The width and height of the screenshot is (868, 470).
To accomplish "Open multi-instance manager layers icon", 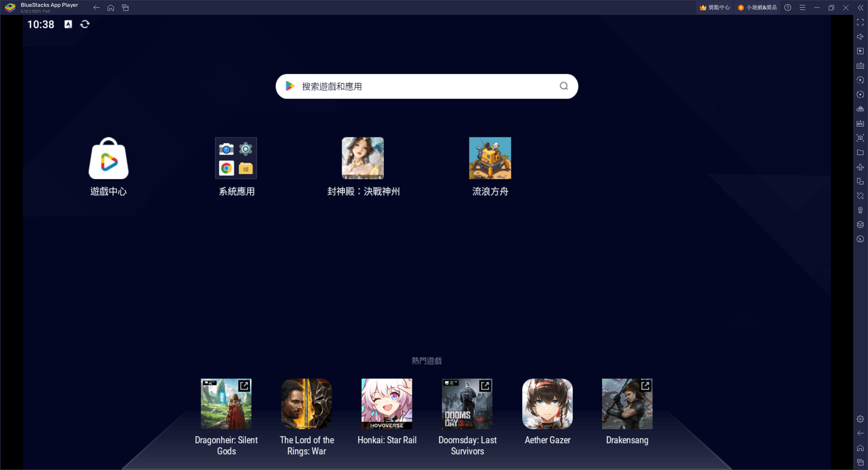I will [x=860, y=225].
